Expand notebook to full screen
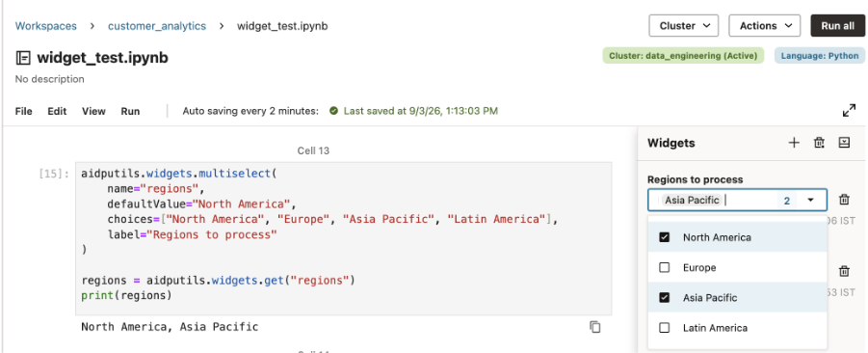Image resolution: width=868 pixels, height=353 pixels. click(x=849, y=111)
